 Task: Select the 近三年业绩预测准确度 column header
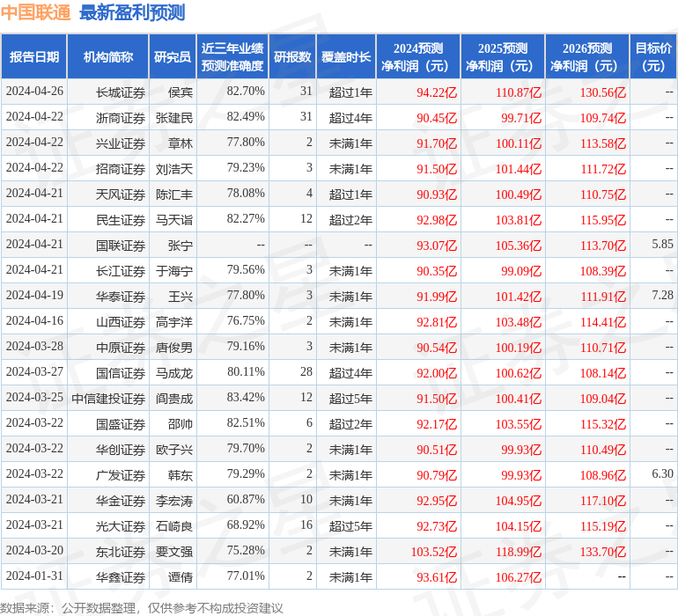[232, 56]
